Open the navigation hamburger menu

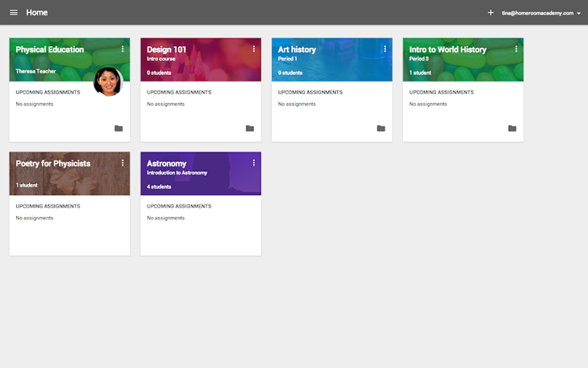(13, 12)
